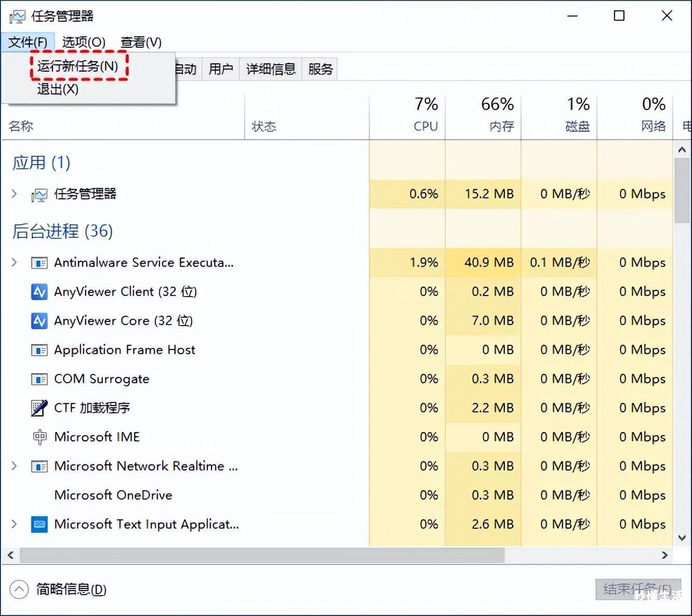The image size is (692, 616).
Task: Sort by the 内存 column header
Action: click(x=483, y=117)
